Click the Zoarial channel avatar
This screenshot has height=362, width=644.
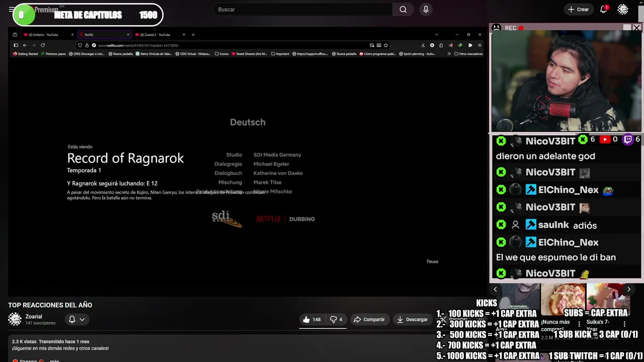point(15,319)
